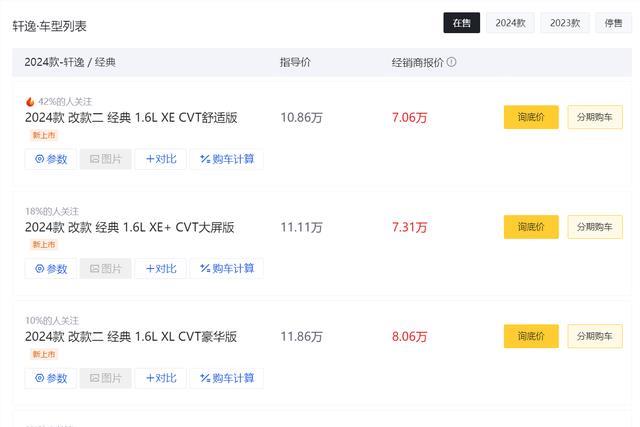Add XL CVT豪华版 to 对比

[x=161, y=378]
